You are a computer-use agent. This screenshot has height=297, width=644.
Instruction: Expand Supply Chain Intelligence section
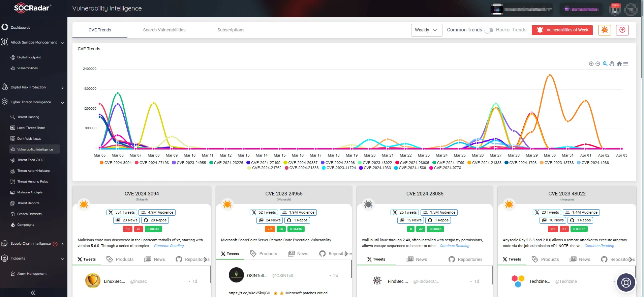tap(63, 244)
